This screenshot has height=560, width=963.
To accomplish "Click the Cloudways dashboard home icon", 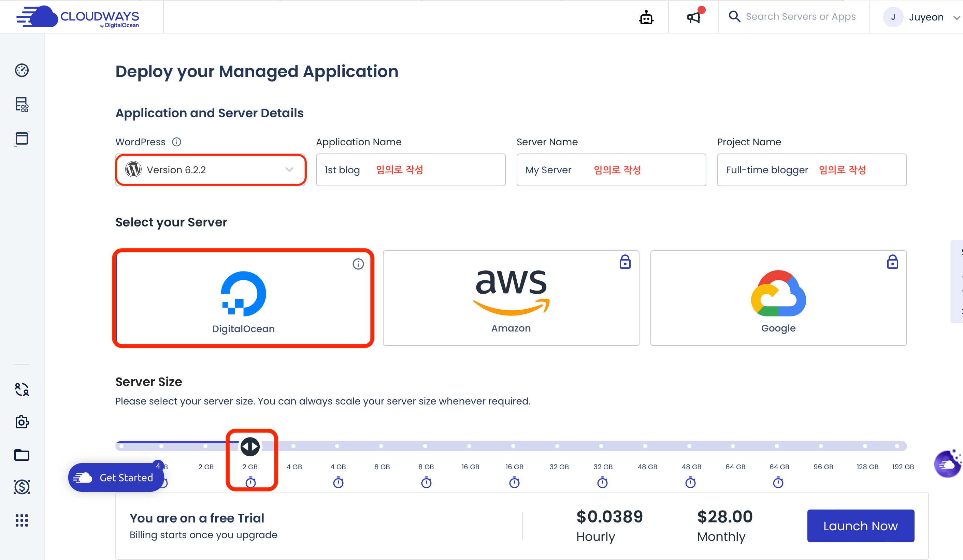I will click(22, 70).
